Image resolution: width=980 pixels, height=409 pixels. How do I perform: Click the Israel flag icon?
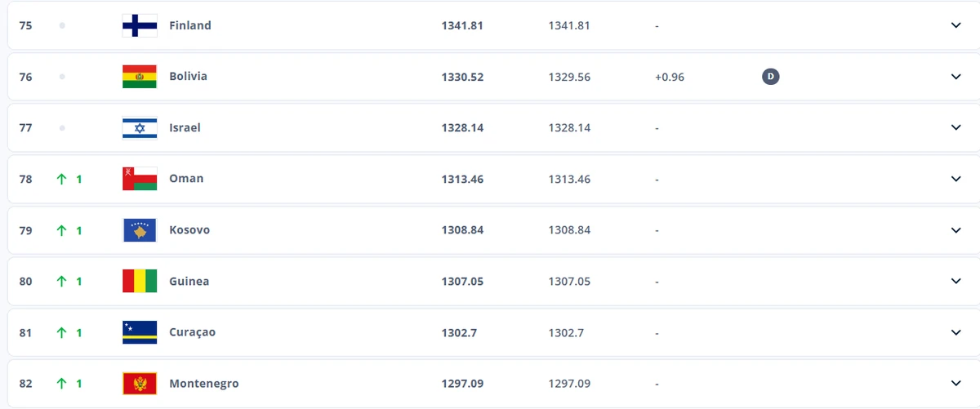point(140,127)
